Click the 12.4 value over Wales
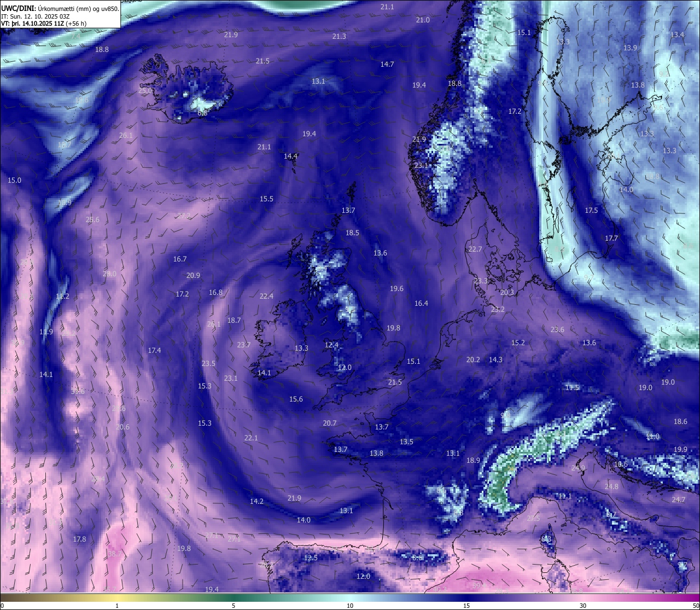Screen dimensions: 700x610 (331, 345)
